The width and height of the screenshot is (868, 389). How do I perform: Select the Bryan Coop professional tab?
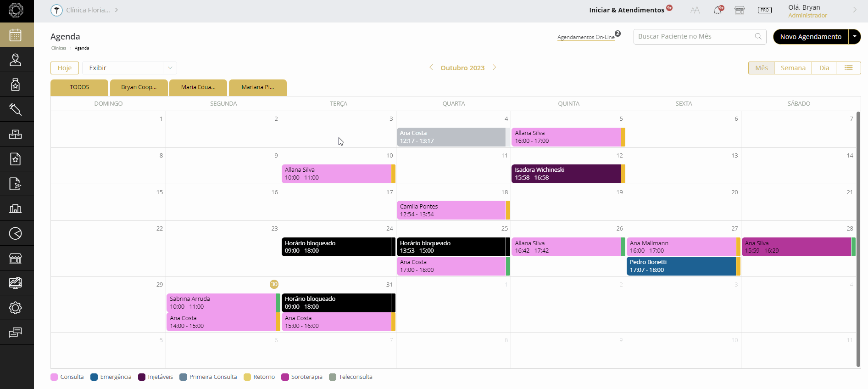click(x=139, y=87)
